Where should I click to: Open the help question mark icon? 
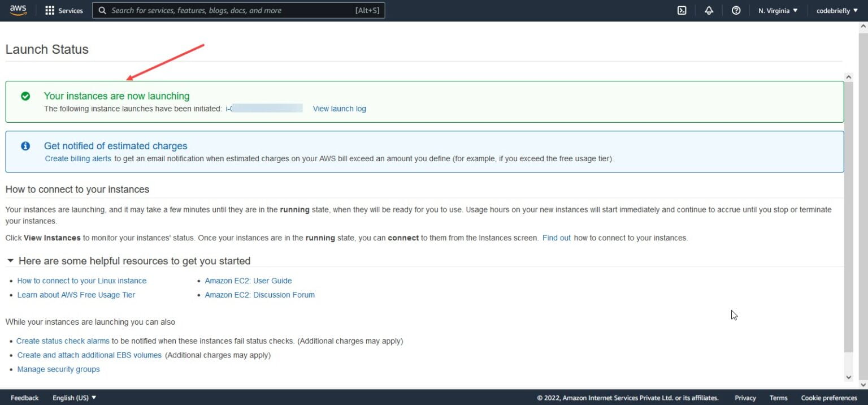tap(736, 10)
